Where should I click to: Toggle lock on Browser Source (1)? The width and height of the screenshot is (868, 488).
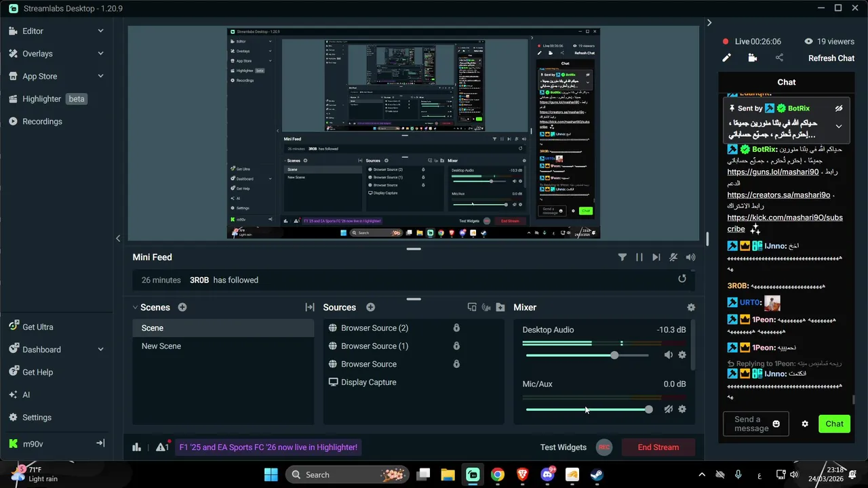pos(456,346)
